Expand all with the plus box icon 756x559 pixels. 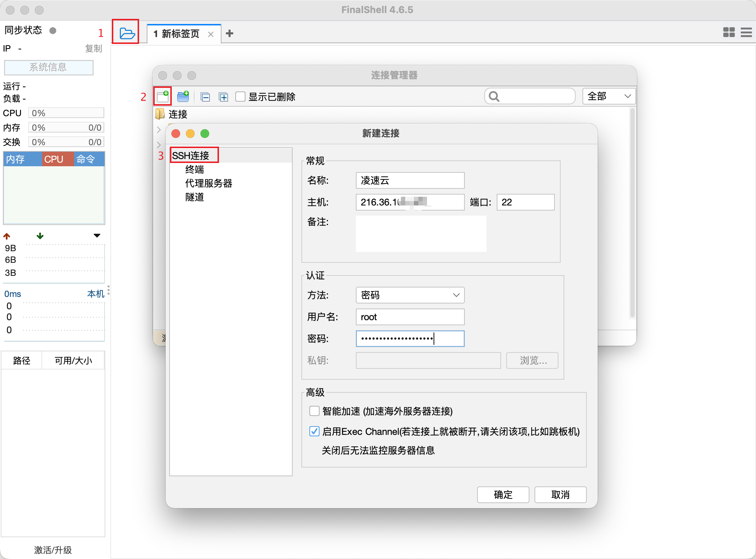[223, 97]
